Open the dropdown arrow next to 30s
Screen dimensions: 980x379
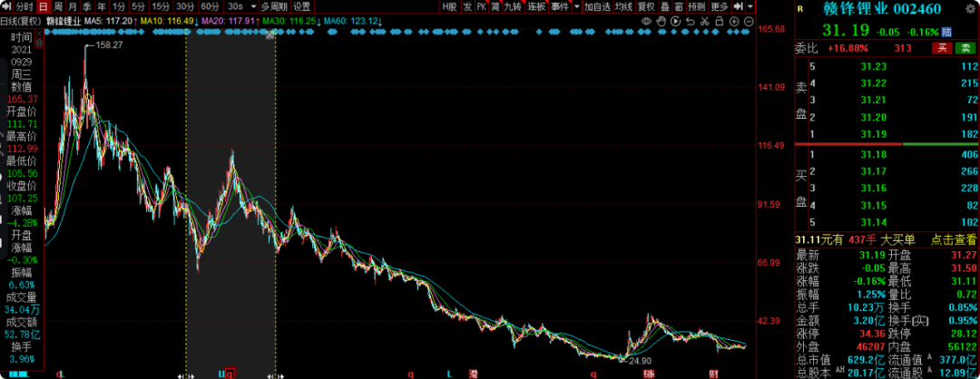pyautogui.click(x=252, y=7)
